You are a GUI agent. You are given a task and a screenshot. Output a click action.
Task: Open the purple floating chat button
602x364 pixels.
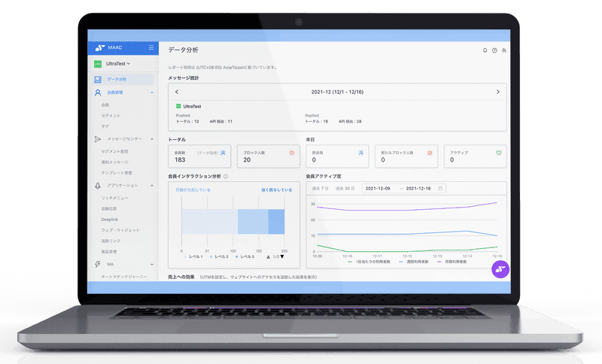click(500, 269)
